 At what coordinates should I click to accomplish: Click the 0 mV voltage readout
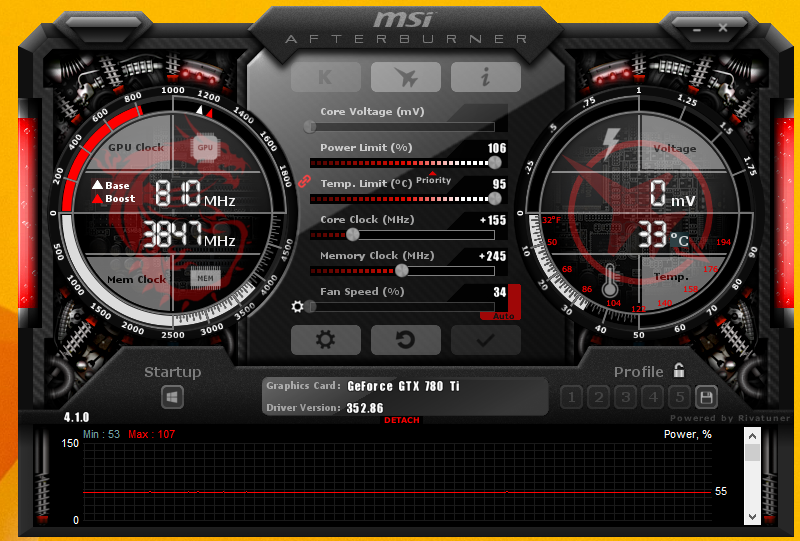click(672, 194)
